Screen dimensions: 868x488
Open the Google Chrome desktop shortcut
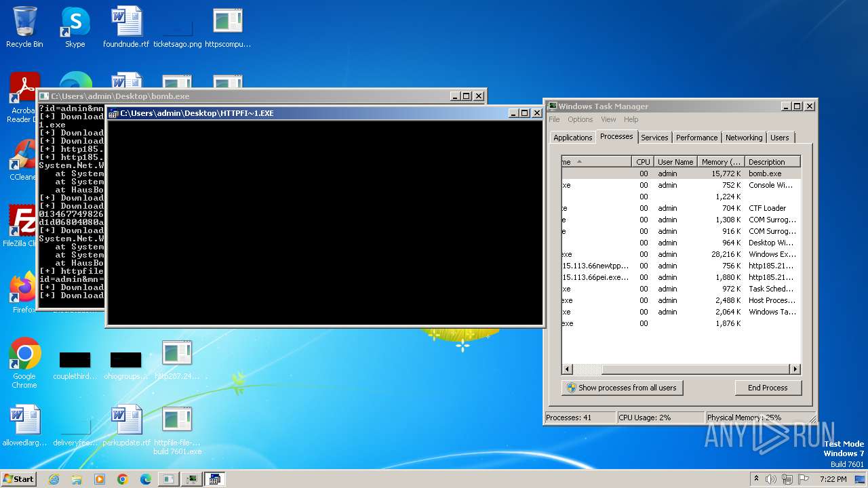coord(24,363)
